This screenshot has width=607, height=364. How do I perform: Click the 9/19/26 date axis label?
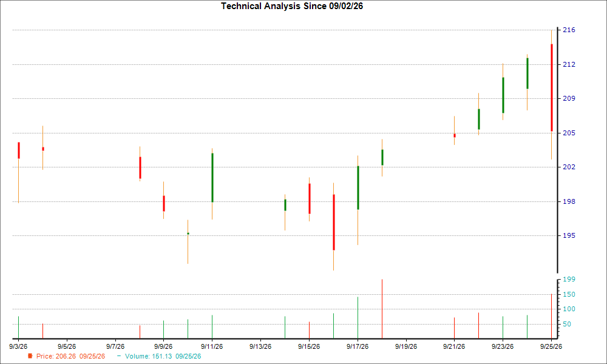(405, 346)
